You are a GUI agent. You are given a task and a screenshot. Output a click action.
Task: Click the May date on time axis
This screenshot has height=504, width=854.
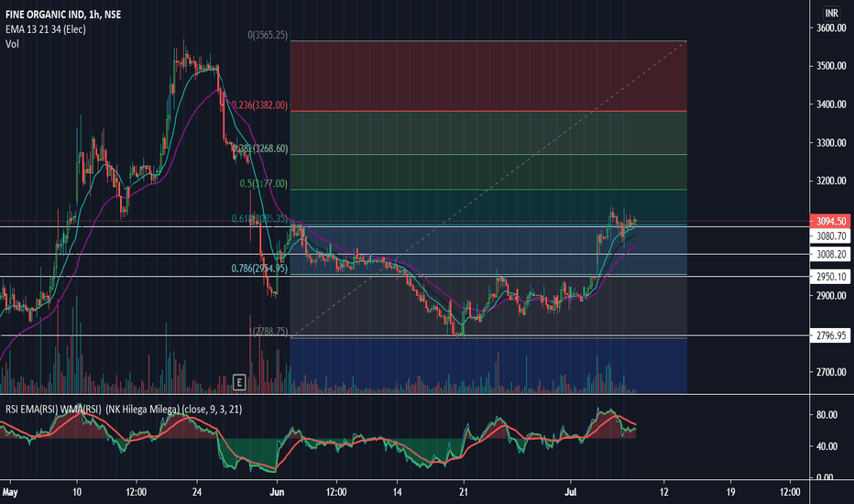tap(10, 493)
